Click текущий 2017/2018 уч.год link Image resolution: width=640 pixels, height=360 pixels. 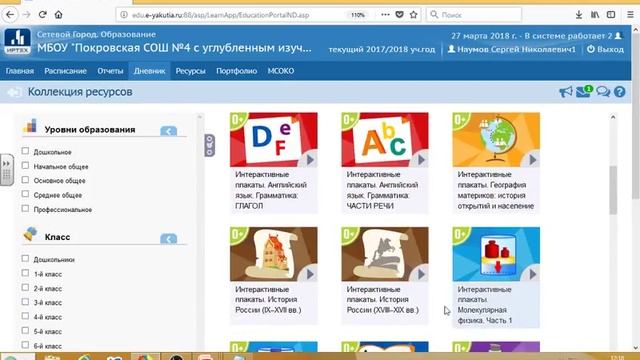click(382, 49)
